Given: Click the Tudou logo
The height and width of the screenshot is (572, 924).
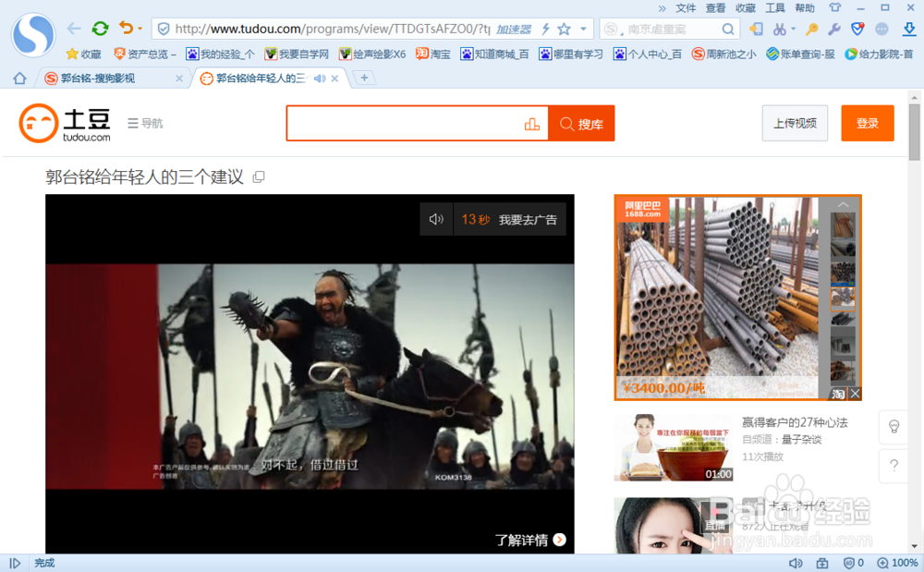Looking at the screenshot, I should pos(65,123).
